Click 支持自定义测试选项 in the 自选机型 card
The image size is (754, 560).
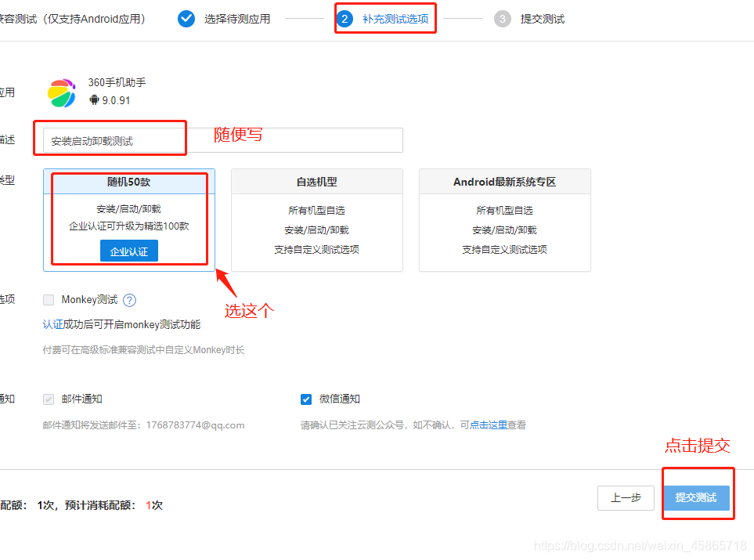pyautogui.click(x=317, y=250)
